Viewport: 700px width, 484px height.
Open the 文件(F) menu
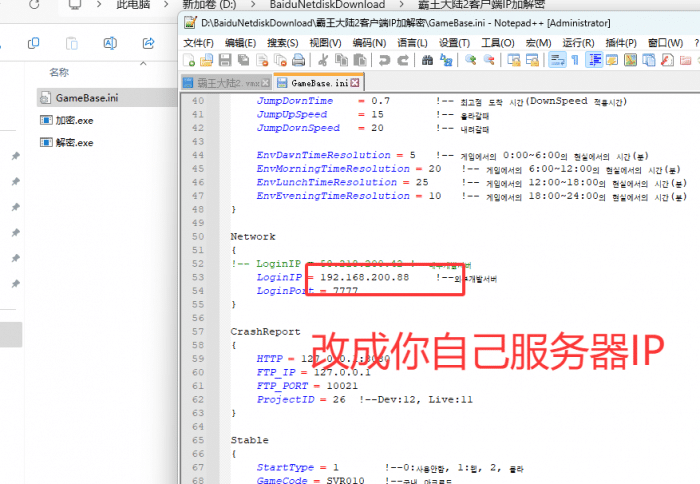click(x=199, y=43)
